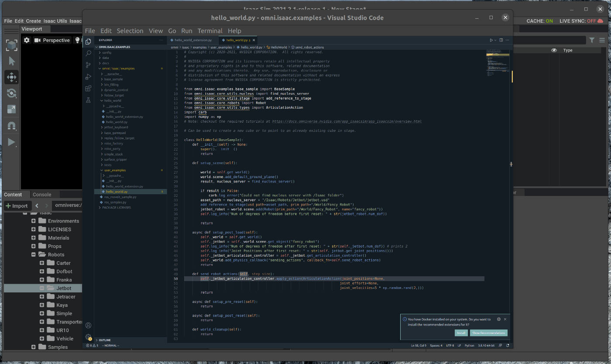611x364 pixels.
Task: Click the viewport lighting bulb icon
Action: pos(78,40)
